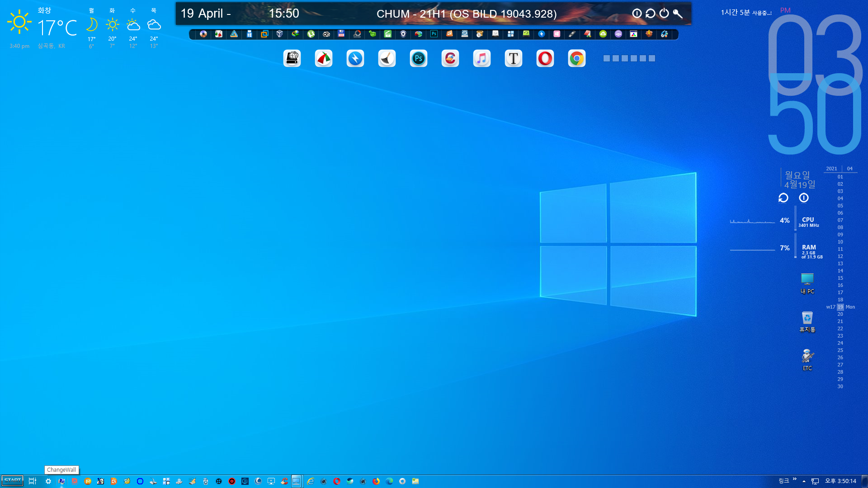Click the taskbar clock showing 오후 3:50:14
Viewport: 868px width, 488px height.
840,481
